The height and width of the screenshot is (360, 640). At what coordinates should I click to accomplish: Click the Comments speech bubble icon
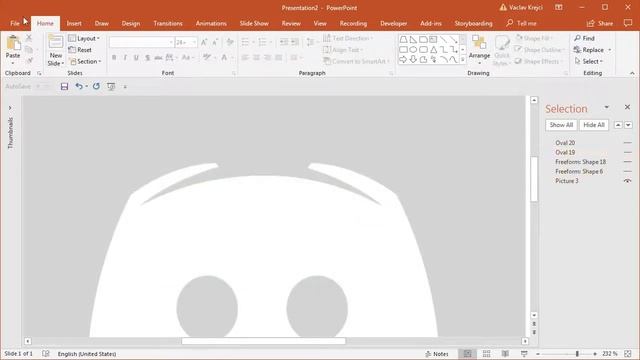pyautogui.click(x=628, y=23)
